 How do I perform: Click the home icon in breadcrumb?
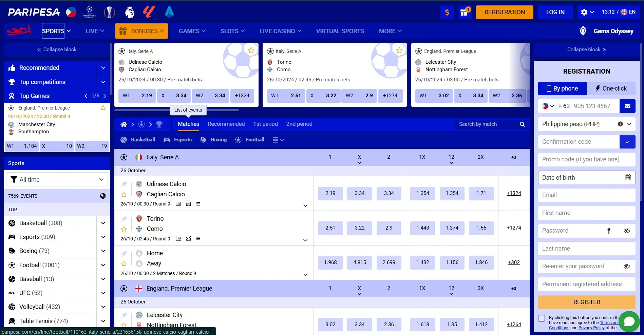(x=124, y=124)
